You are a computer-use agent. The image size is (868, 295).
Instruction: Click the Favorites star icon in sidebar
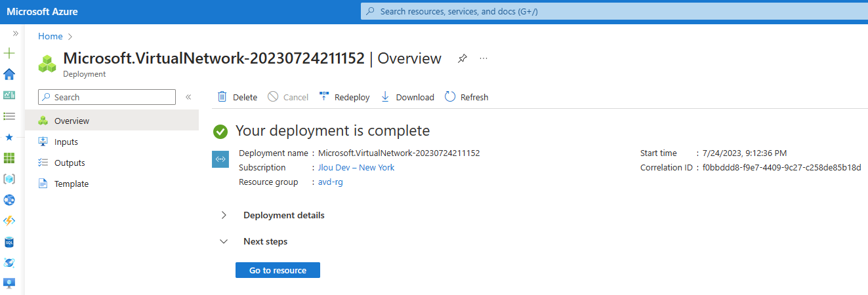click(9, 137)
